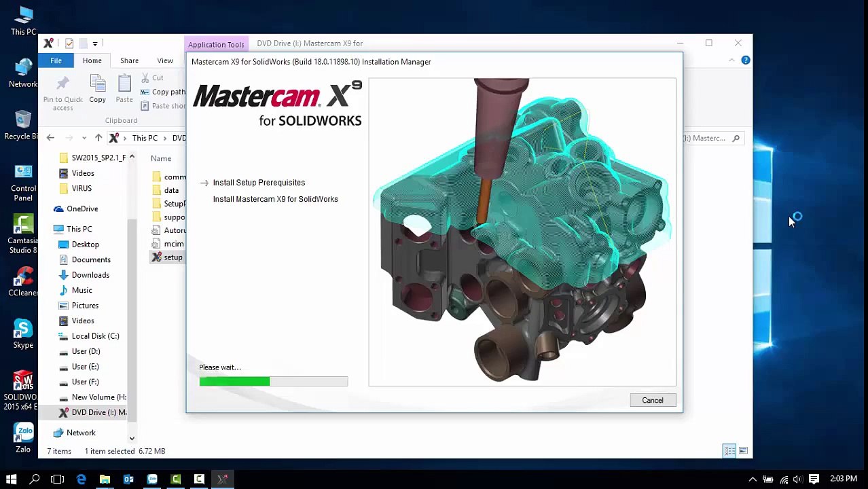
Task: Open Pictures in navigation pane
Action: click(x=79, y=306)
